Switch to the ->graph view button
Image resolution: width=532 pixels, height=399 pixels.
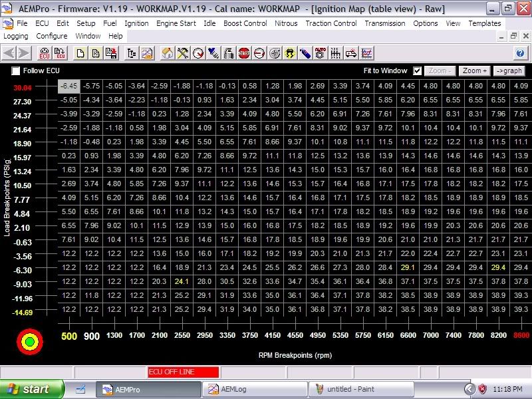click(x=509, y=70)
